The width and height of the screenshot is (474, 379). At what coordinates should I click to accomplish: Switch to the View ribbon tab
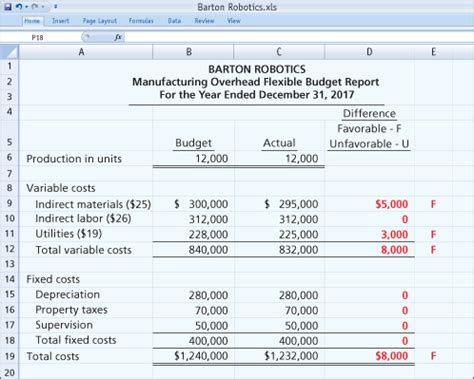[234, 21]
